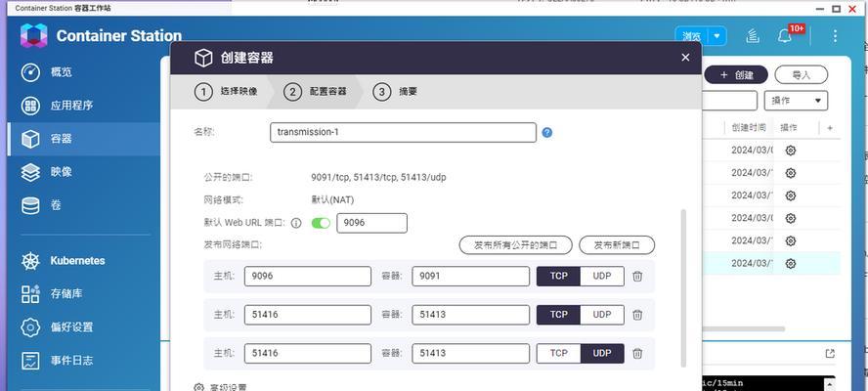868x391 pixels.
Task: Click the plus add-column icon in table header
Action: (829, 128)
